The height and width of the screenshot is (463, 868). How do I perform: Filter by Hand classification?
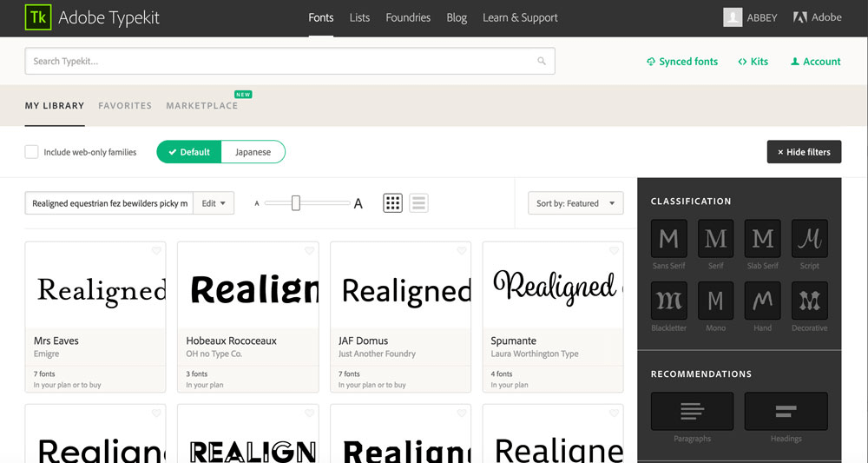763,301
